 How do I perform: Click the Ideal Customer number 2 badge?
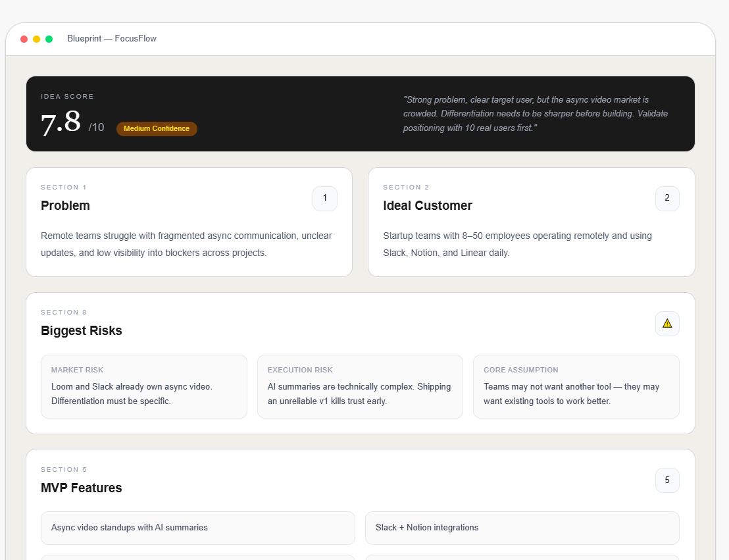pos(667,199)
